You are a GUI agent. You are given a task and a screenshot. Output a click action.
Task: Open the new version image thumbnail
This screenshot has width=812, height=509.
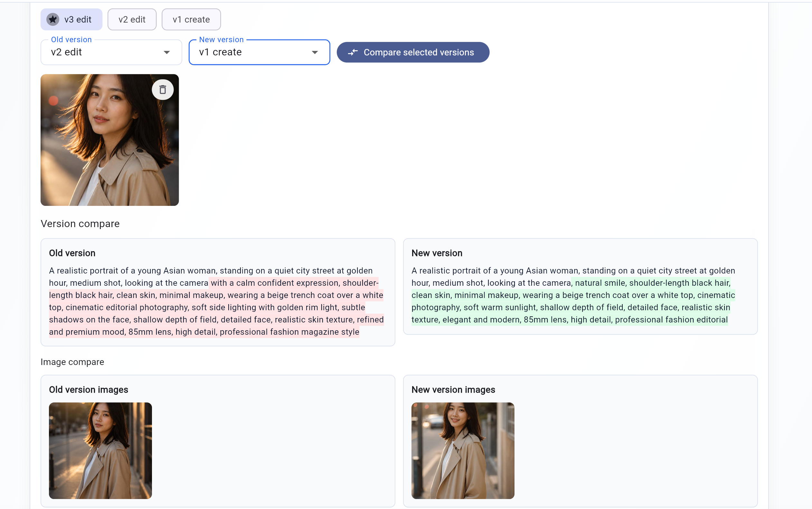tap(463, 451)
